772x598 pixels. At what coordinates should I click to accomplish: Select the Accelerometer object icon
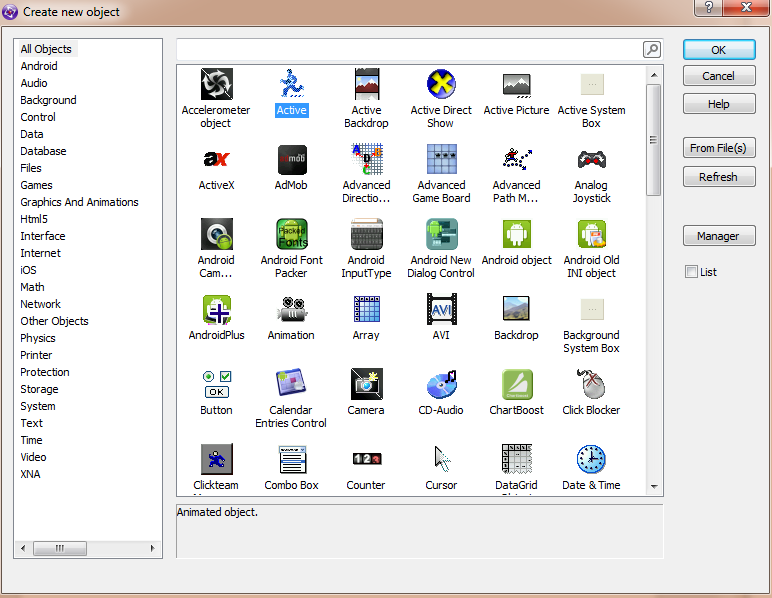216,85
